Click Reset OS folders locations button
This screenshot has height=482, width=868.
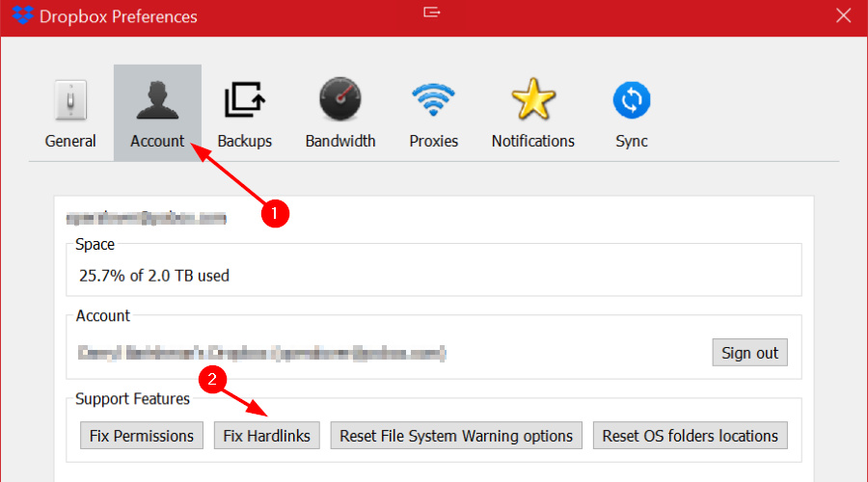click(690, 436)
